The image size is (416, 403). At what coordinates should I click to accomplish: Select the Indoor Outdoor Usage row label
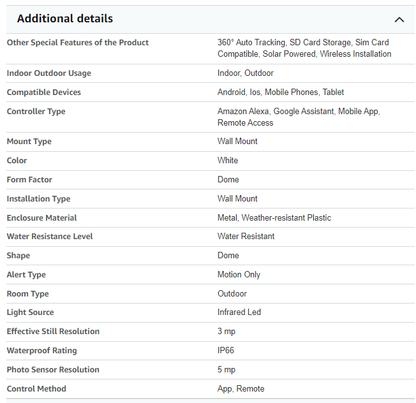pyautogui.click(x=49, y=73)
